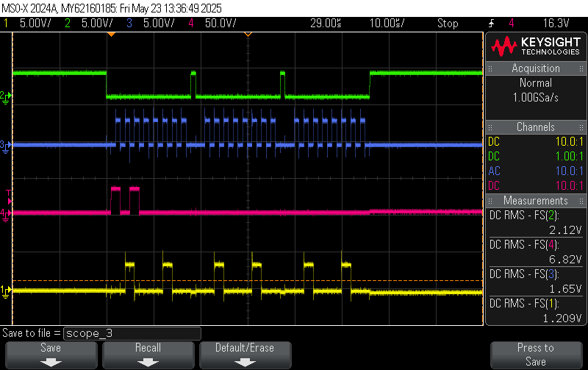Screen dimensions: 588x370
Task: Click the Measurements panel right grip icon
Action: click(581, 201)
